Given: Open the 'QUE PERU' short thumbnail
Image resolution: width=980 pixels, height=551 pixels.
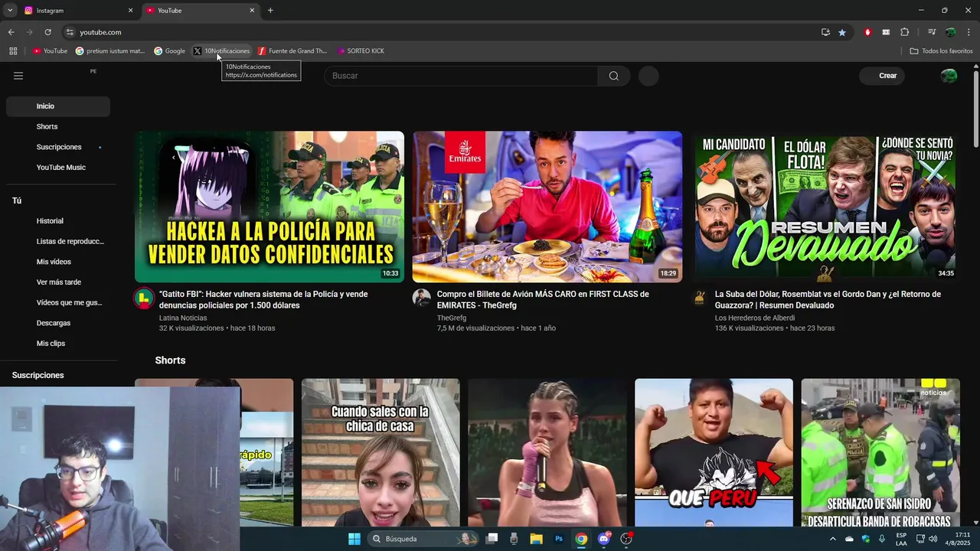Looking at the screenshot, I should pos(714,452).
